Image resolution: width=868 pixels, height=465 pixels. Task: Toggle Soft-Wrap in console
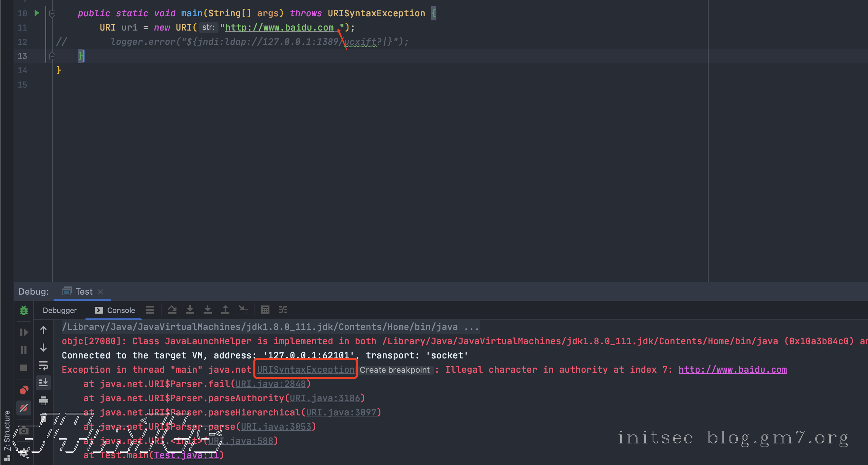tap(43, 366)
